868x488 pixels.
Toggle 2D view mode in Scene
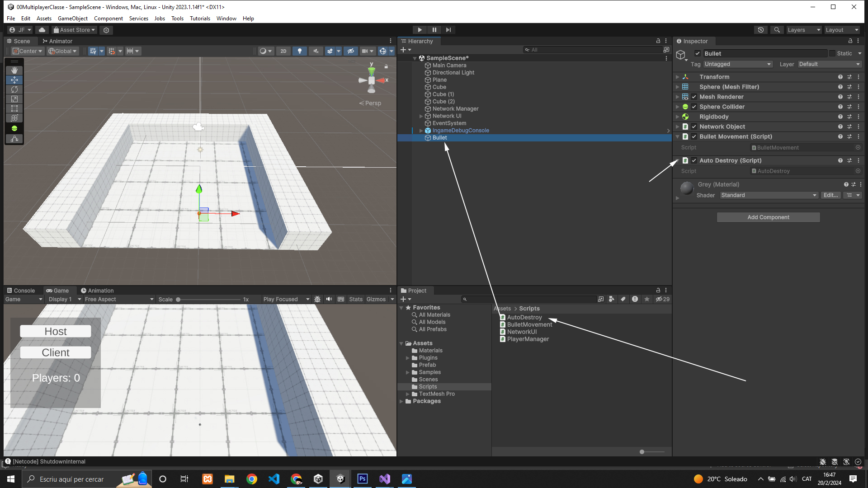point(283,51)
